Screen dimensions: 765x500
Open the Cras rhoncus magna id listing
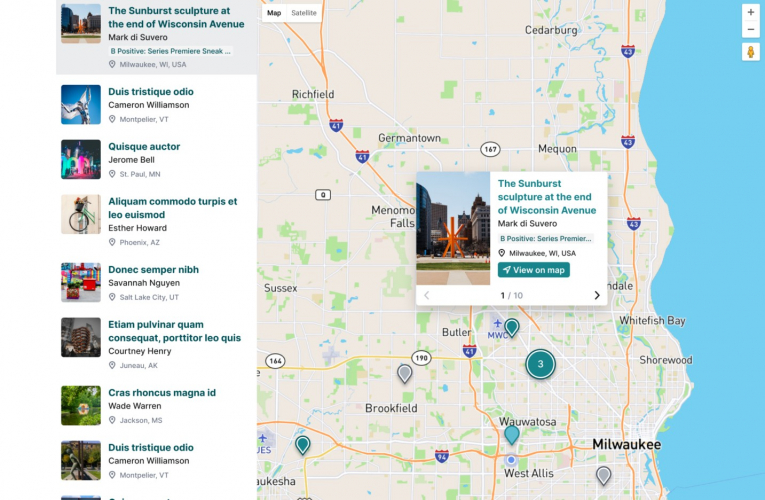[x=162, y=393]
